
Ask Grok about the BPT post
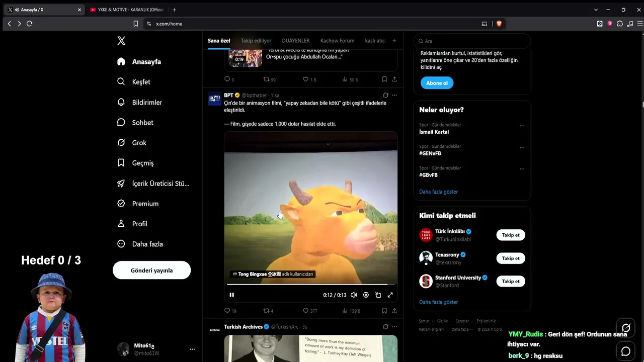(x=385, y=95)
